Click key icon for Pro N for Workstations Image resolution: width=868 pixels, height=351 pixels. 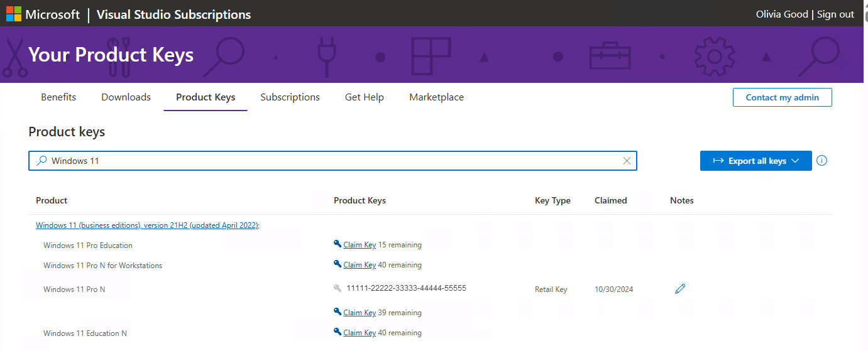(x=338, y=264)
